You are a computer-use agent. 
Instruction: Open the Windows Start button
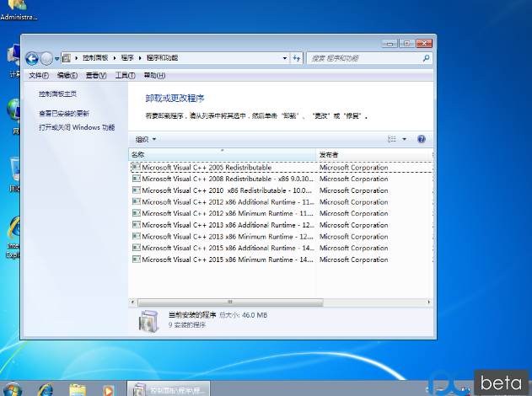(x=13, y=389)
